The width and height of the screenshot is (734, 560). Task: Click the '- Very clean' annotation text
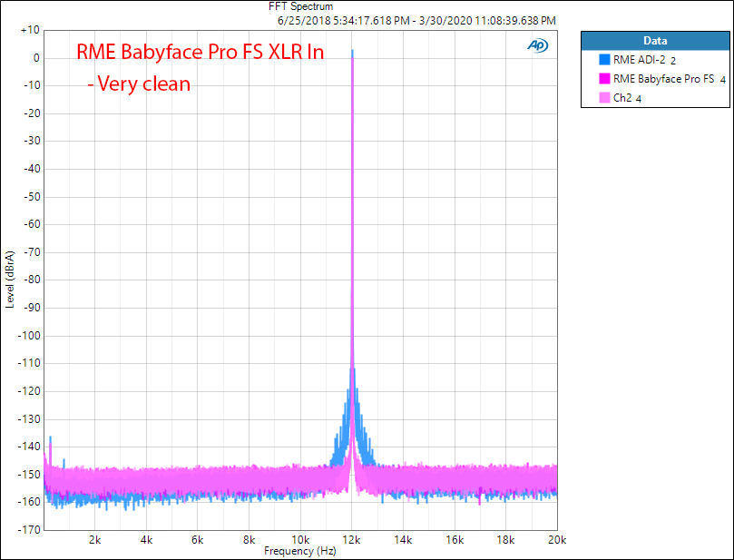(x=139, y=84)
